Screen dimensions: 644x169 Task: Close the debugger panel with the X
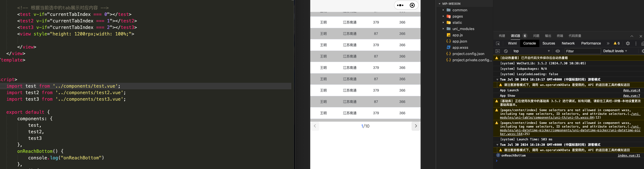641,36
